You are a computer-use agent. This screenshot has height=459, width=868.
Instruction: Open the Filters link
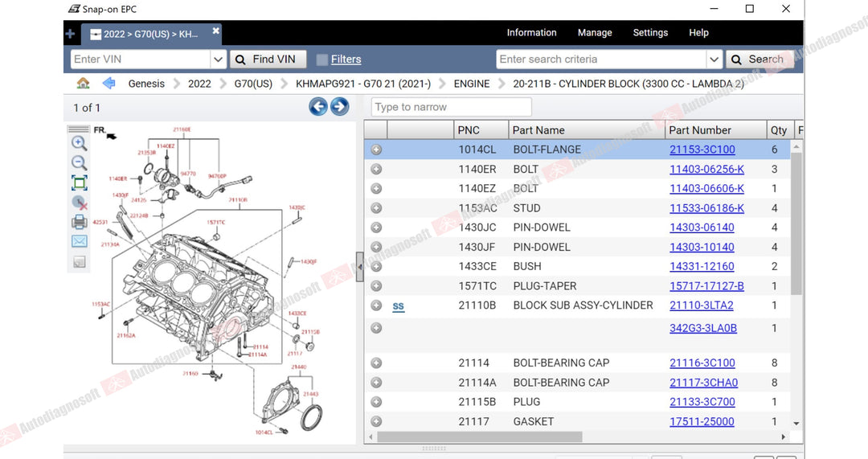click(346, 59)
